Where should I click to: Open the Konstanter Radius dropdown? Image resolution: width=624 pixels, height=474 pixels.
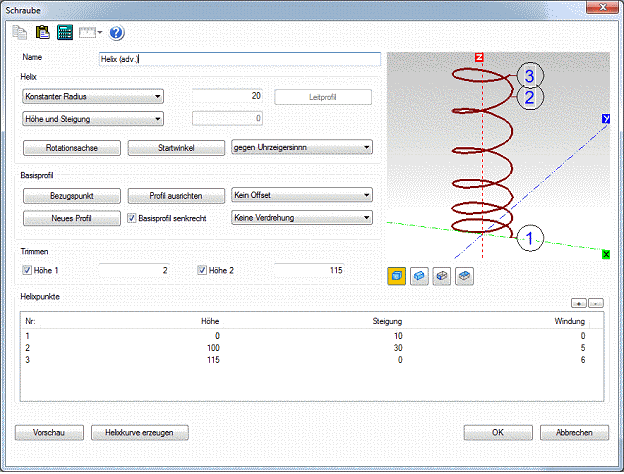tap(93, 96)
